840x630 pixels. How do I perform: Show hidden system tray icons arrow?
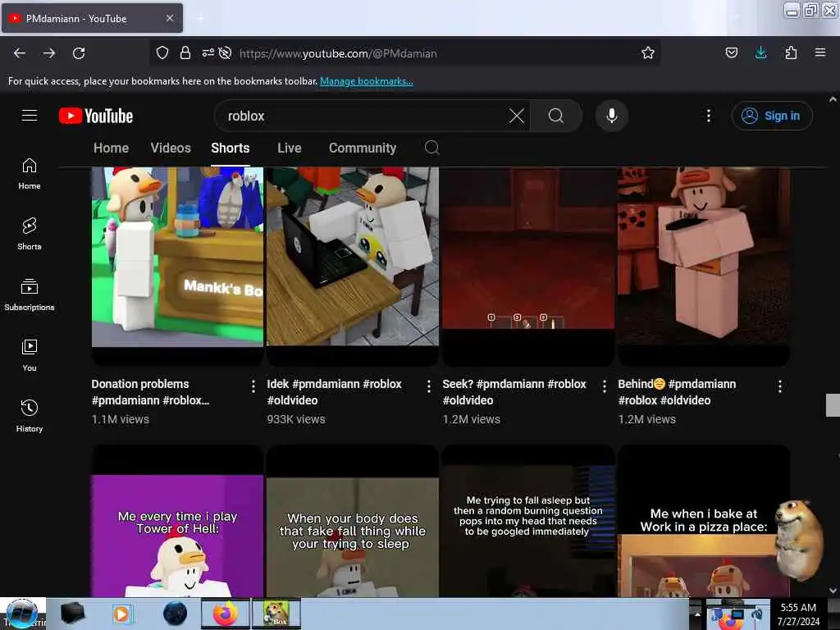697,614
